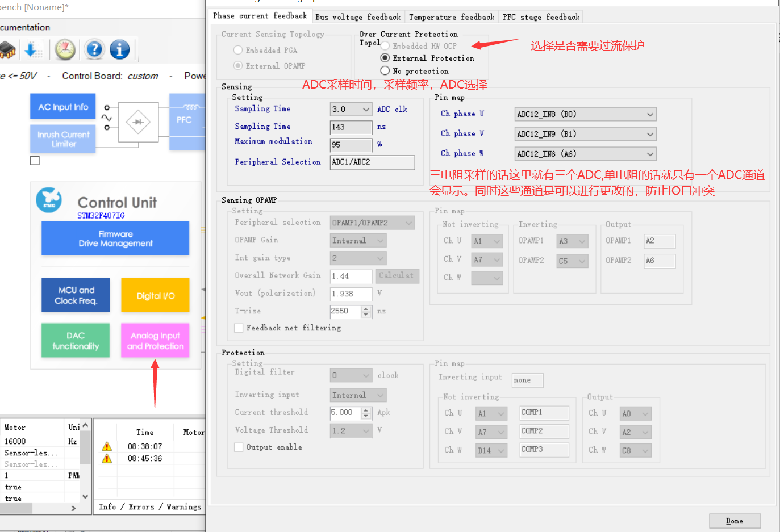Click Peripheral Selection ADC1/ADC2 field
Viewport: 780px width, 532px height.
[372, 162]
